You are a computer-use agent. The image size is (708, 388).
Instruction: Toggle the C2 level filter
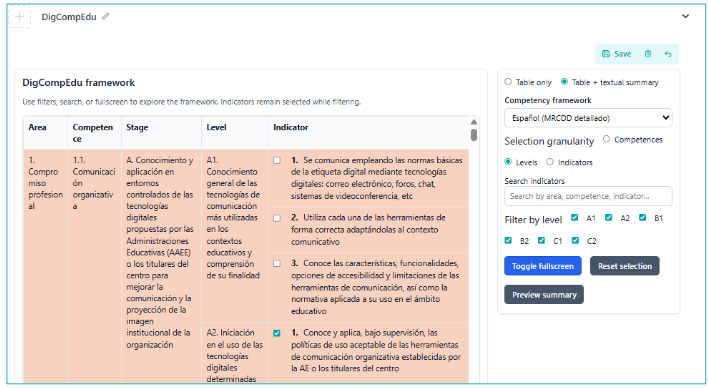click(x=575, y=240)
